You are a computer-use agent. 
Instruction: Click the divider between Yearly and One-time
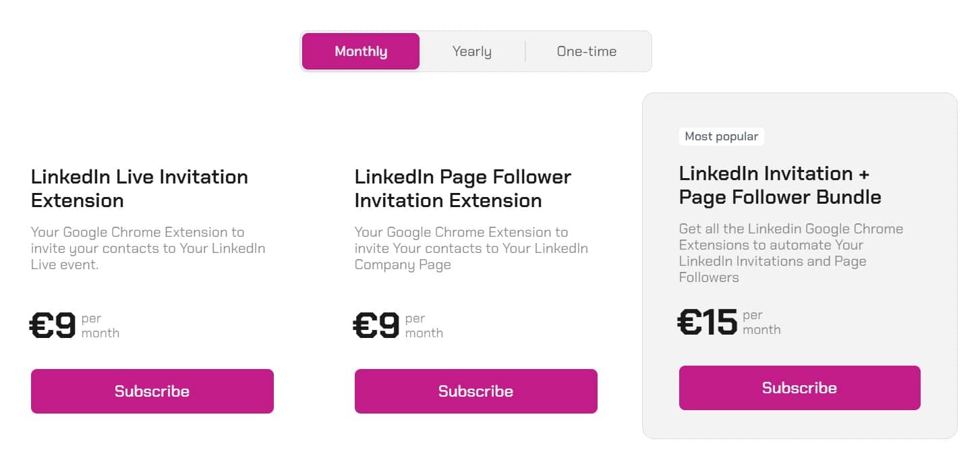tap(526, 51)
